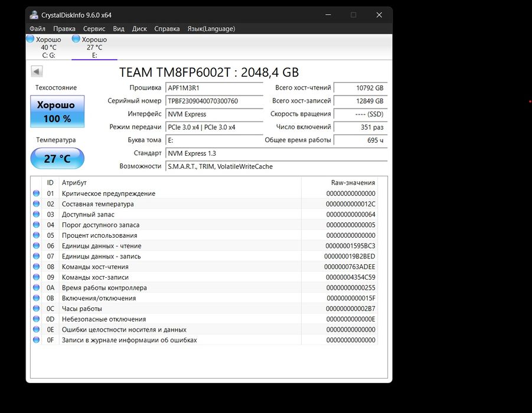Click status icon for attribute 08 Команды хост-чтения
Viewport: 532px width, 413px height.
tap(36, 267)
